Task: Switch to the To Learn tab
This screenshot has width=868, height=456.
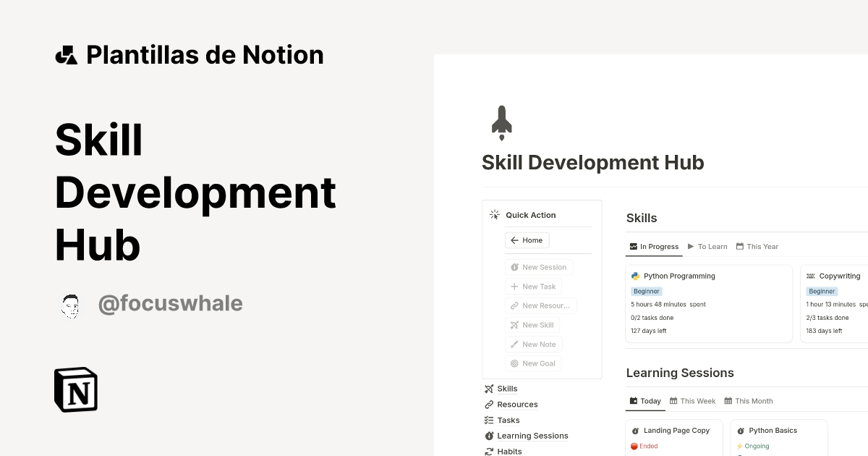Action: 707,246
